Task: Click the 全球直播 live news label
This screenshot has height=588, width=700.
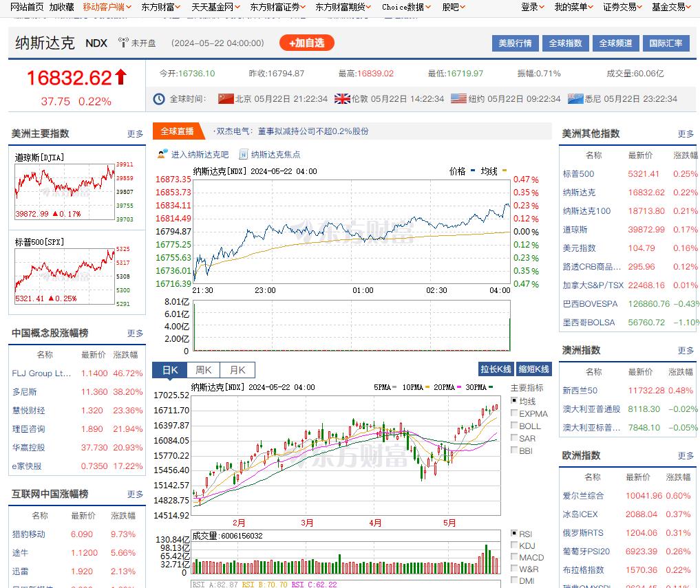Action: 177,131
